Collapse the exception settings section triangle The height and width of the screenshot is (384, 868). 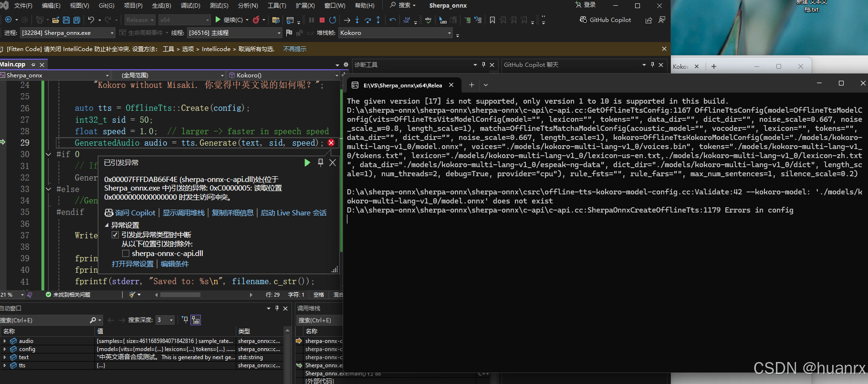[x=107, y=225]
